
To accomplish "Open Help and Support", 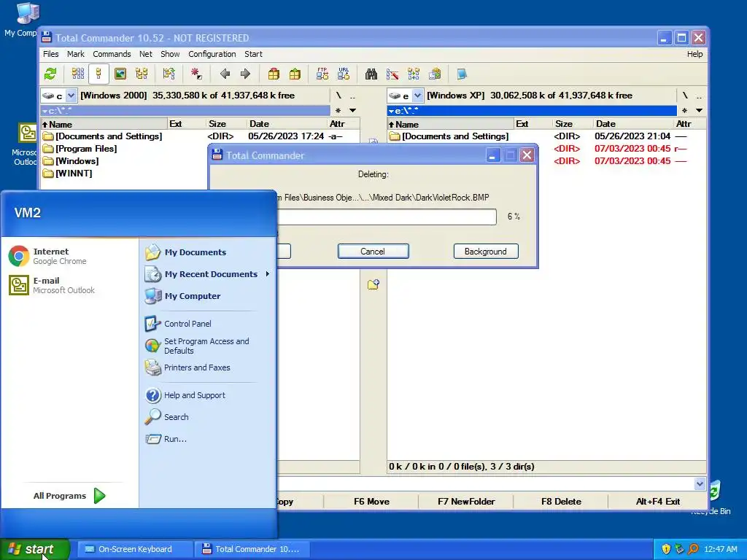I will 194,395.
